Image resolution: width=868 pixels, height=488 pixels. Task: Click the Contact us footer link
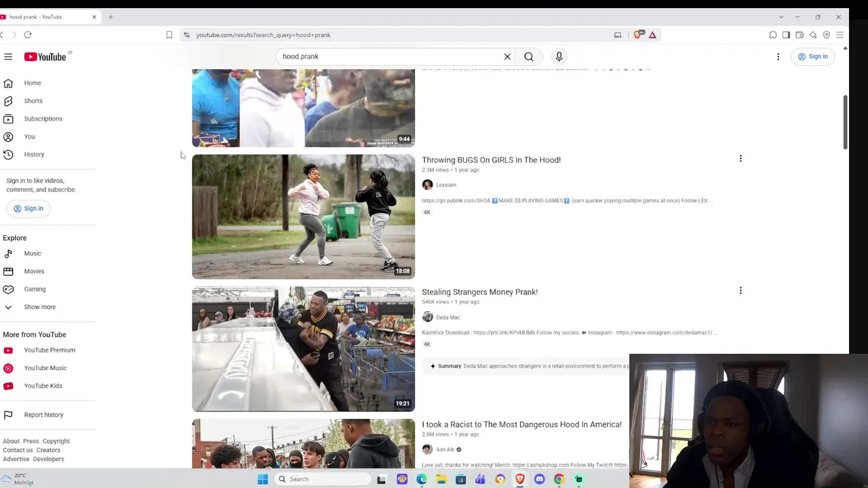[x=18, y=450]
